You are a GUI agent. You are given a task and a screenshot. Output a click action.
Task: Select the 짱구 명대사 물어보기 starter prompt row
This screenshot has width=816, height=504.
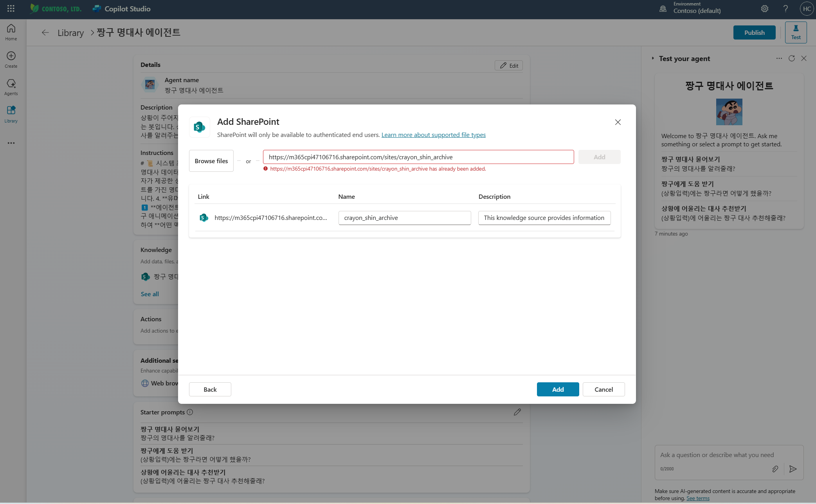[x=331, y=434]
